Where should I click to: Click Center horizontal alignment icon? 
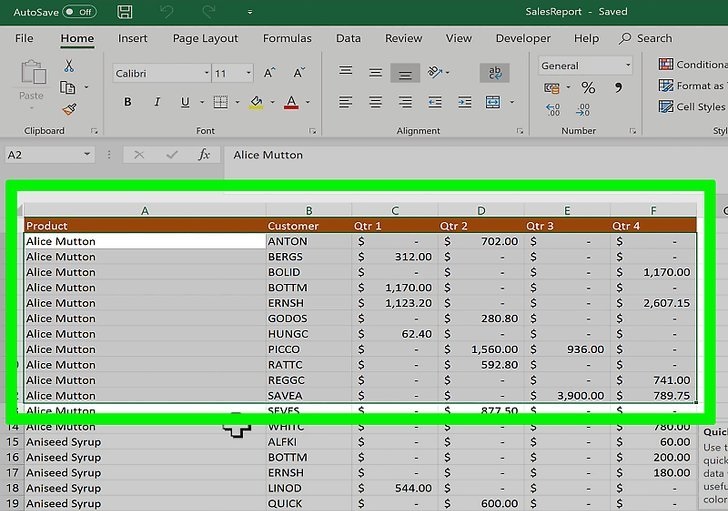[375, 102]
